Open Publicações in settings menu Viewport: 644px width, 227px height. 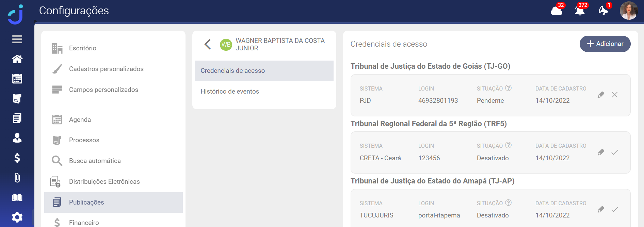click(86, 202)
